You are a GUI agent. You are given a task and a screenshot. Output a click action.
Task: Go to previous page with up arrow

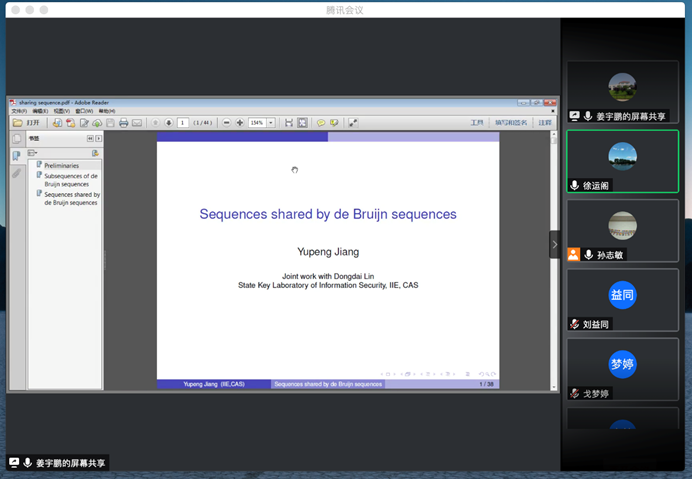pyautogui.click(x=155, y=123)
